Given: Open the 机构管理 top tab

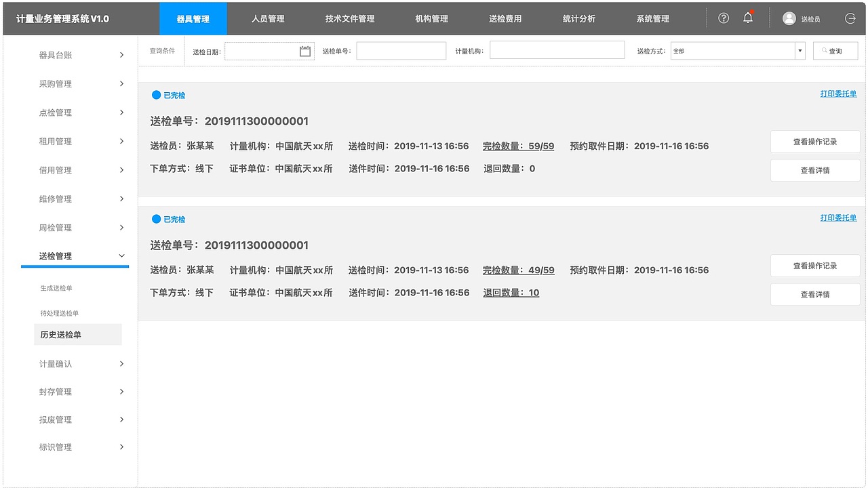Looking at the screenshot, I should (432, 19).
